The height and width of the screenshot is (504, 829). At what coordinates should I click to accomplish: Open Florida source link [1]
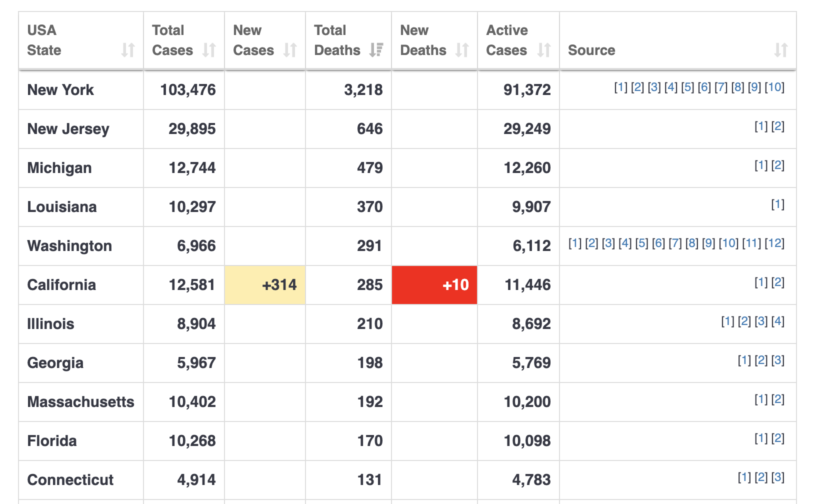point(761,438)
